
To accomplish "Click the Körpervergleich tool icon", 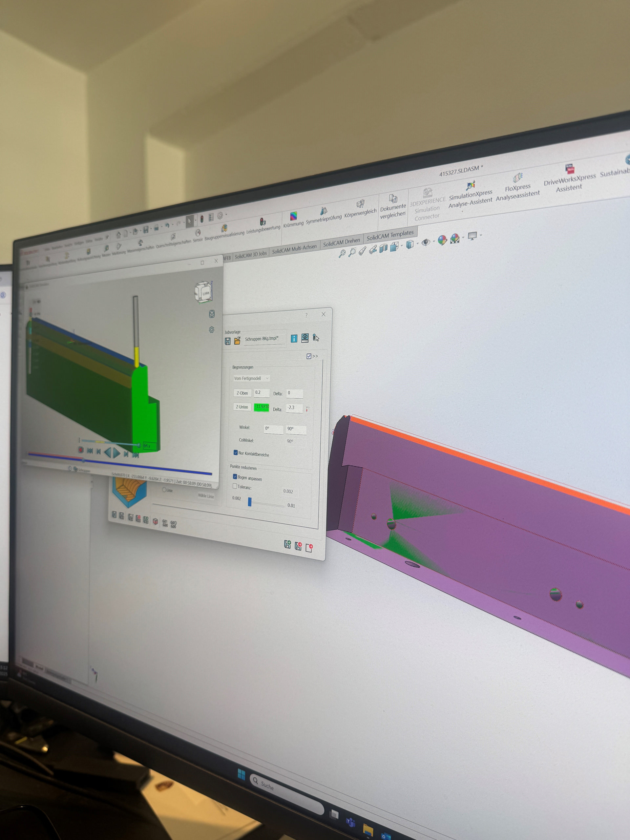I will pyautogui.click(x=360, y=204).
